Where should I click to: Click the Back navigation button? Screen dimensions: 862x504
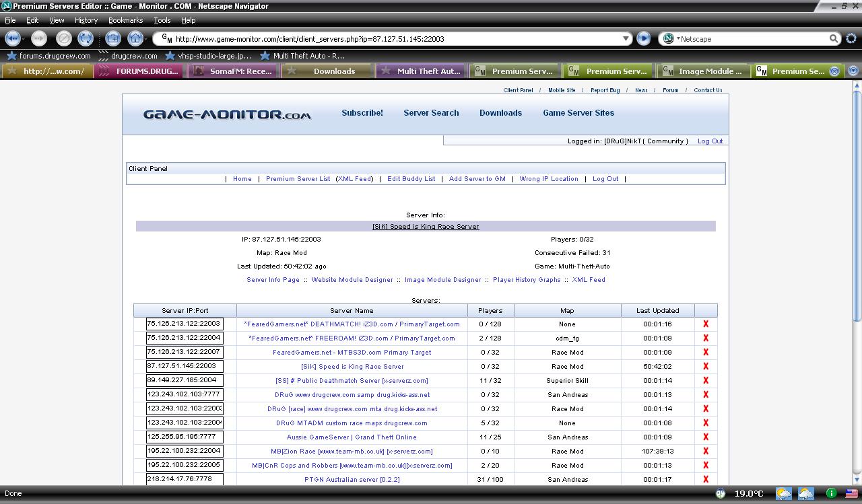point(12,38)
